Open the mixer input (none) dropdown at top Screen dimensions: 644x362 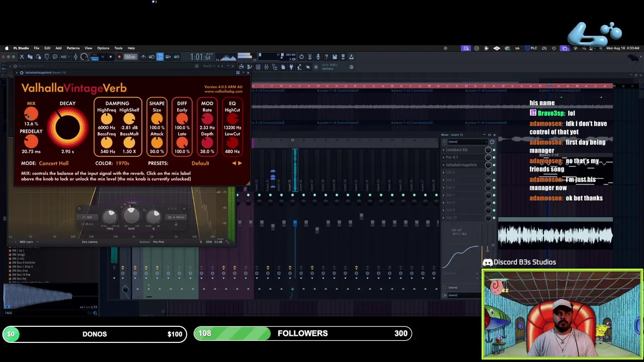[x=467, y=142]
